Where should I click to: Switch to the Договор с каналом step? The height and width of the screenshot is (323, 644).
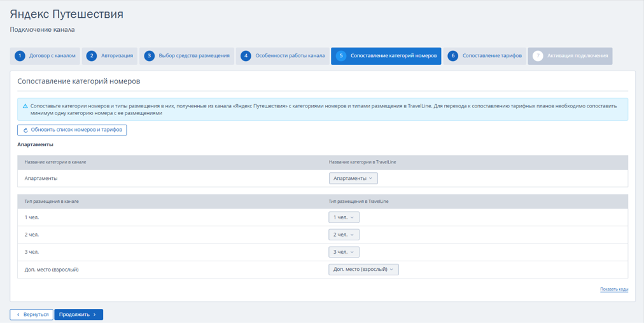[45, 56]
